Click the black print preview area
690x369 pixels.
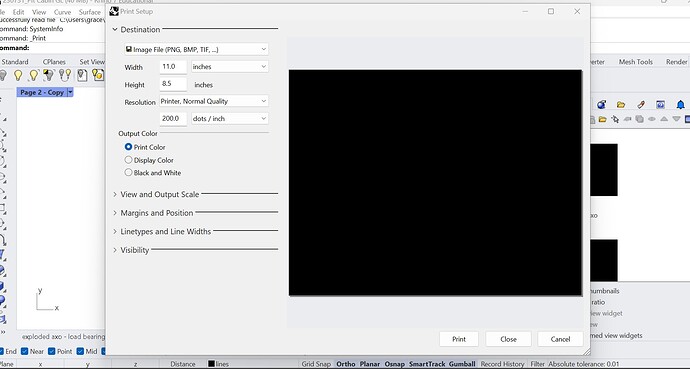[x=435, y=183]
